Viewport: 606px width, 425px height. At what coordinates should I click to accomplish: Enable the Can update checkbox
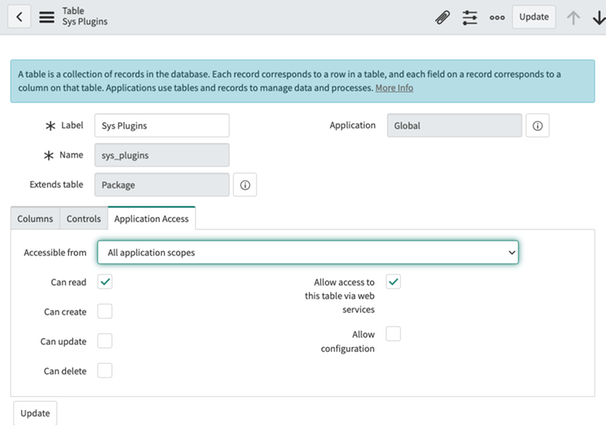click(x=105, y=341)
